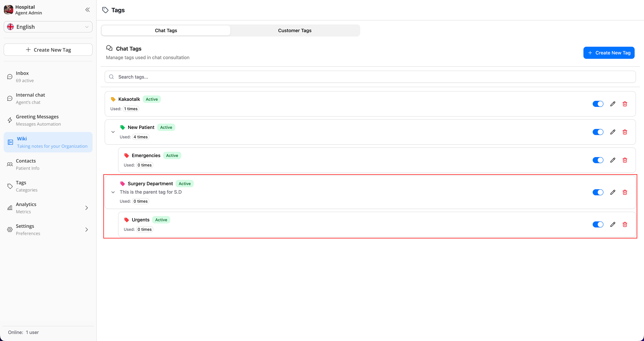The image size is (644, 341).
Task: Delete the Urgents tag with trash icon
Action: point(625,224)
